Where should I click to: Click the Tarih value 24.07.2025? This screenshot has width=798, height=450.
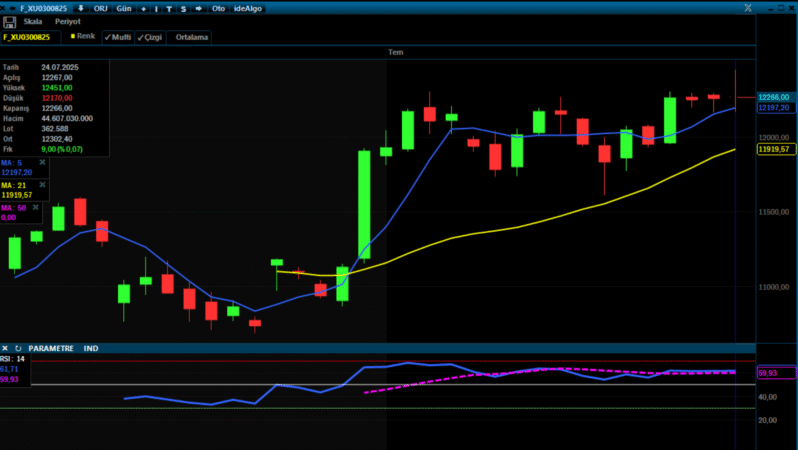(x=60, y=67)
